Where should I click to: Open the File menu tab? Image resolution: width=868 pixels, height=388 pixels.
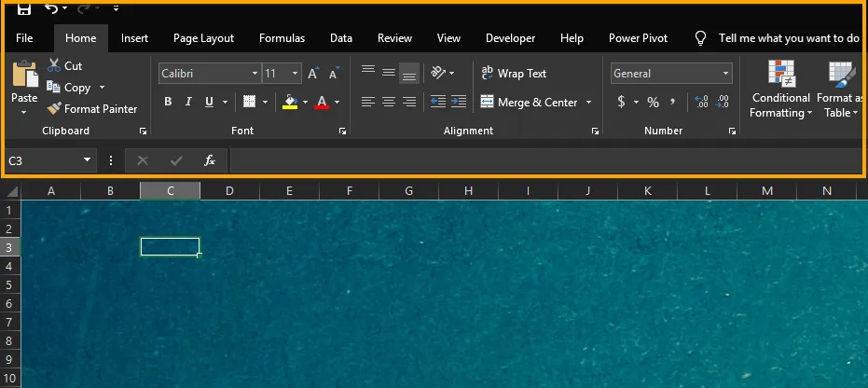[x=24, y=38]
